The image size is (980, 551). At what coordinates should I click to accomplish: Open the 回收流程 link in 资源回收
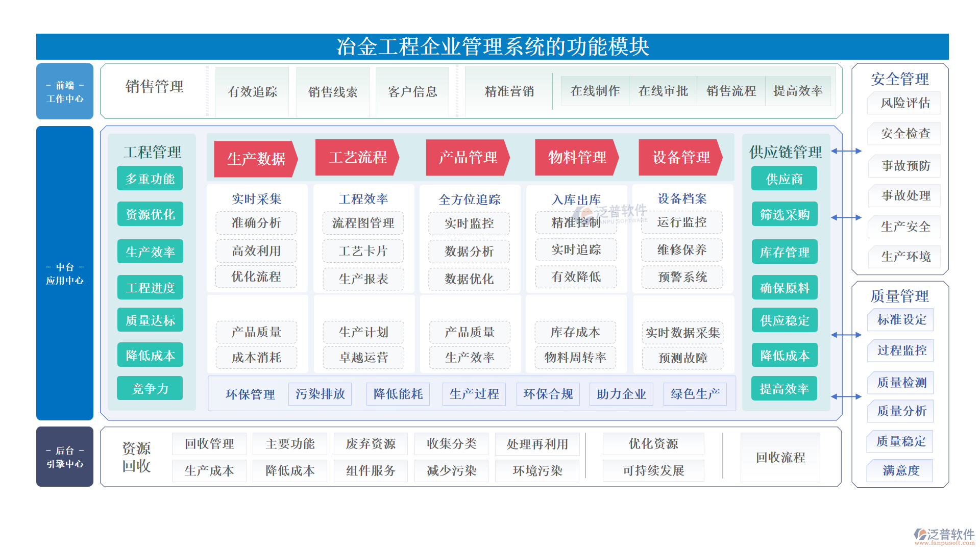(780, 457)
